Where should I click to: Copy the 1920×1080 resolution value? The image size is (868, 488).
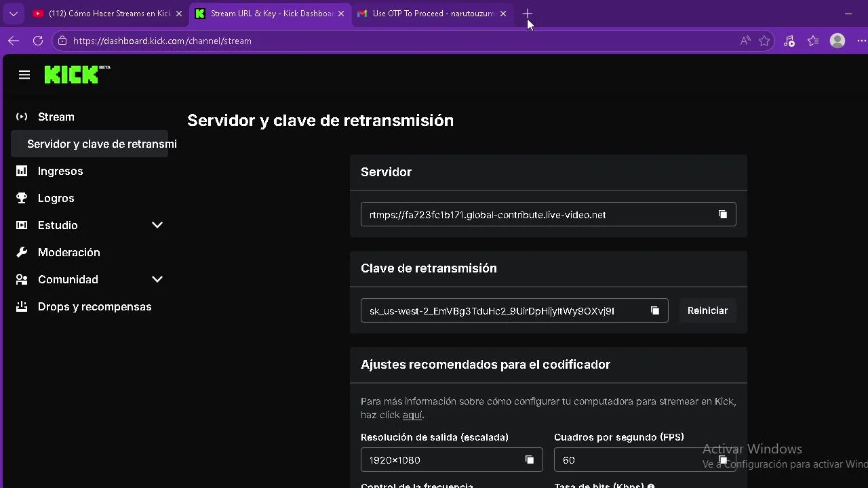coord(530,460)
